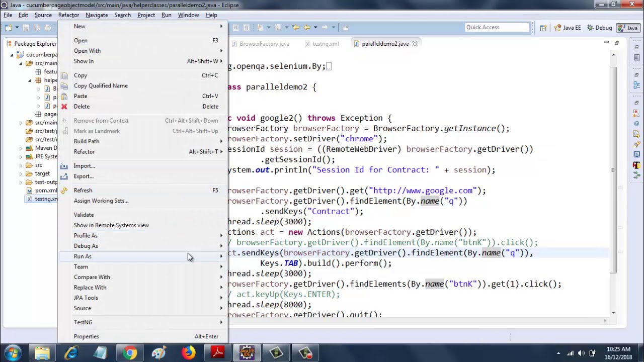Collapse the cucumberpageobjectmodel project node
644x362 pixels.
pyautogui.click(x=12, y=55)
